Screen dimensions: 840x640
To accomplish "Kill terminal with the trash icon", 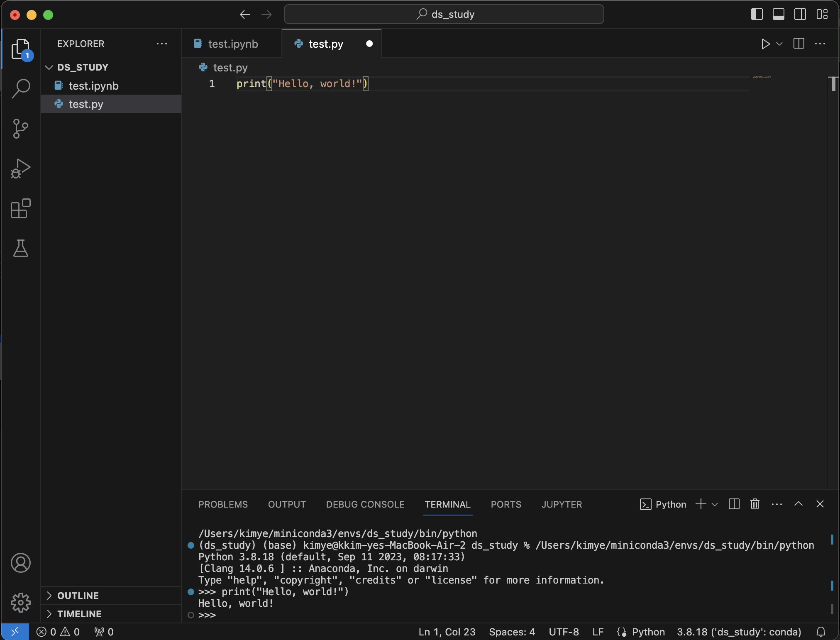I will (755, 504).
